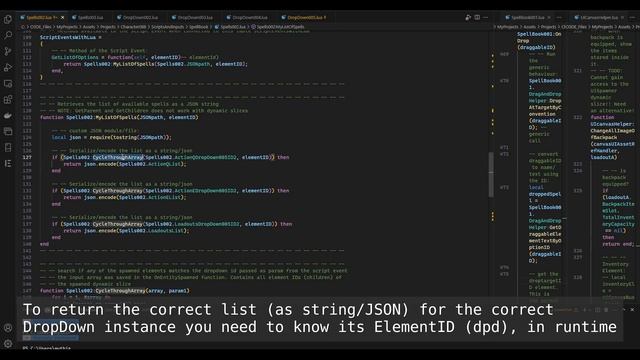This screenshot has height=360, width=640.
Task: Click 'function Spells002:CycleThroughArray(array, param1)' line
Action: tap(115, 291)
